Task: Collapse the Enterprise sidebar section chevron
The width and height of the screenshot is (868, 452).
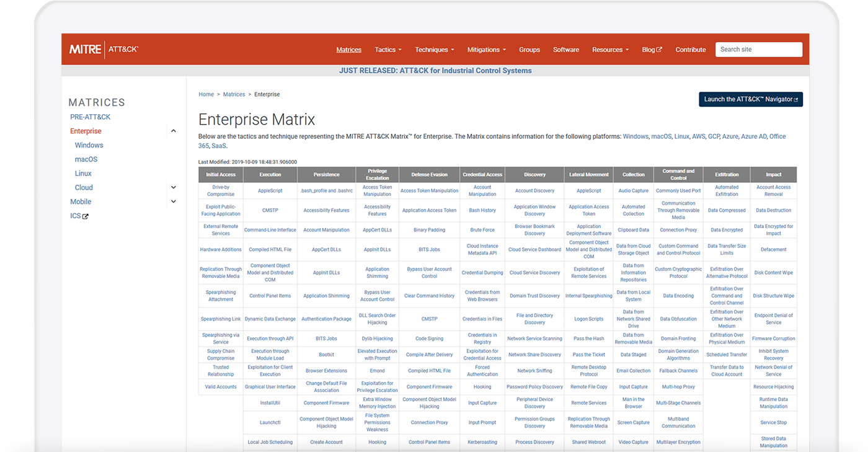Action: (174, 131)
